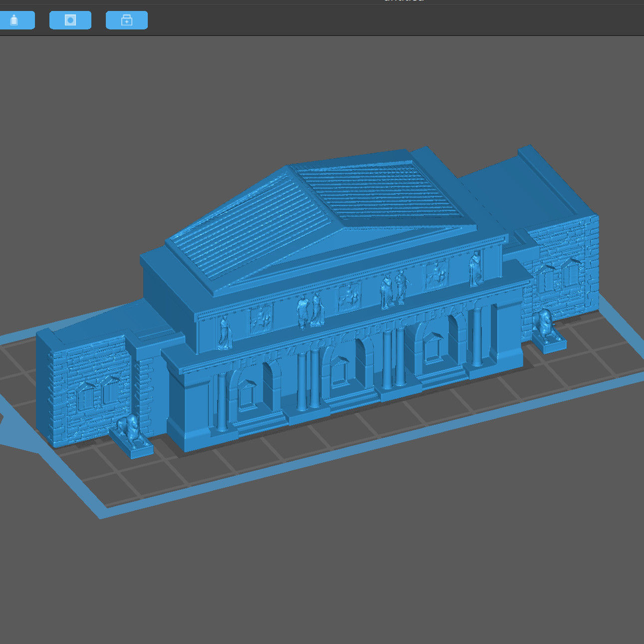Viewport: 644px width, 644px height.
Task: Click the repair first-aid kit button
Action: click(127, 20)
